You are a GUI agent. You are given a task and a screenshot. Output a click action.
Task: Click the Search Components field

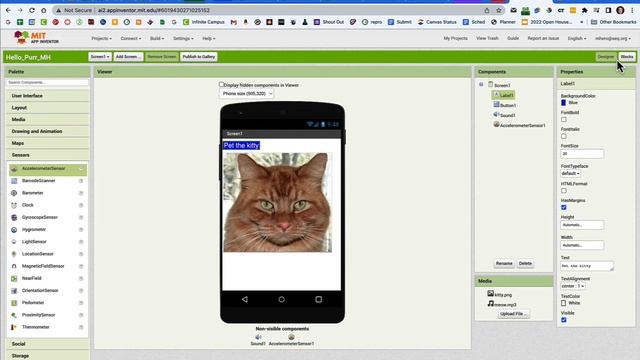(47, 82)
